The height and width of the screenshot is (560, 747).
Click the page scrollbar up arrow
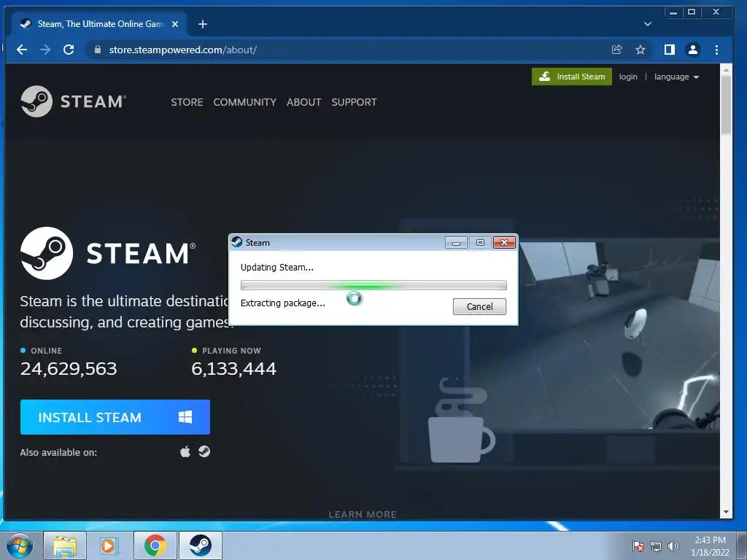pyautogui.click(x=726, y=69)
